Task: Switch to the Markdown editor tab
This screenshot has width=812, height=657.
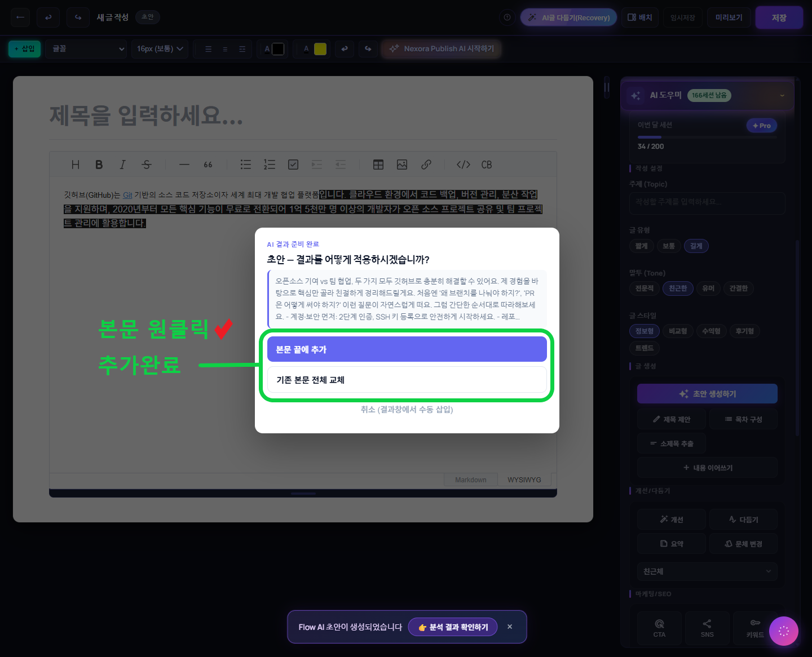Action: pyautogui.click(x=470, y=480)
